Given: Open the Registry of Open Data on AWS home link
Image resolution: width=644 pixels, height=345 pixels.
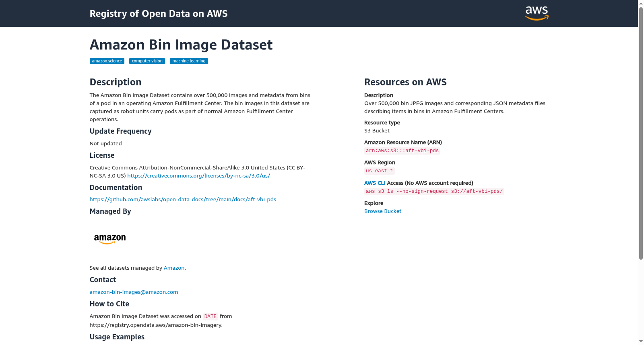Looking at the screenshot, I should (159, 14).
